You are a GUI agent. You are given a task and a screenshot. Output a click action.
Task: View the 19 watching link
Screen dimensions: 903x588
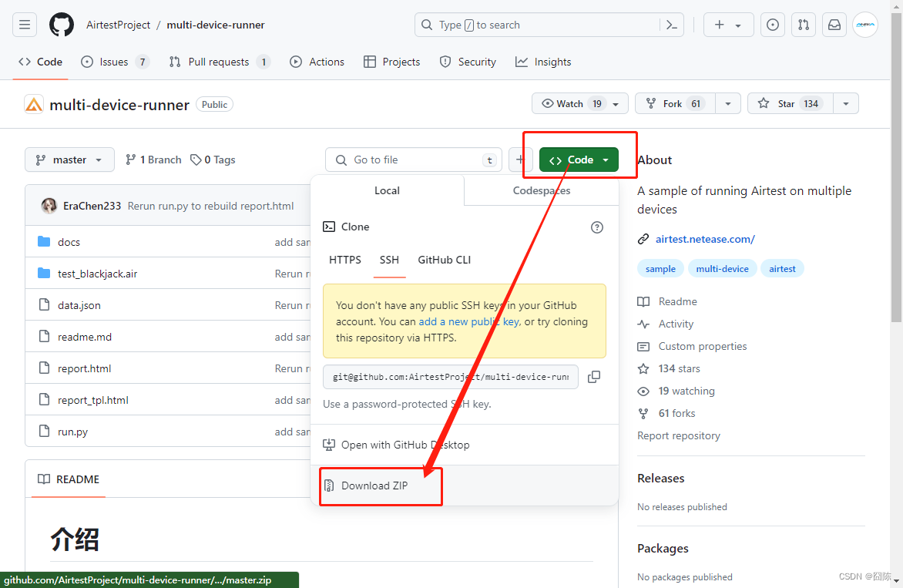point(676,391)
